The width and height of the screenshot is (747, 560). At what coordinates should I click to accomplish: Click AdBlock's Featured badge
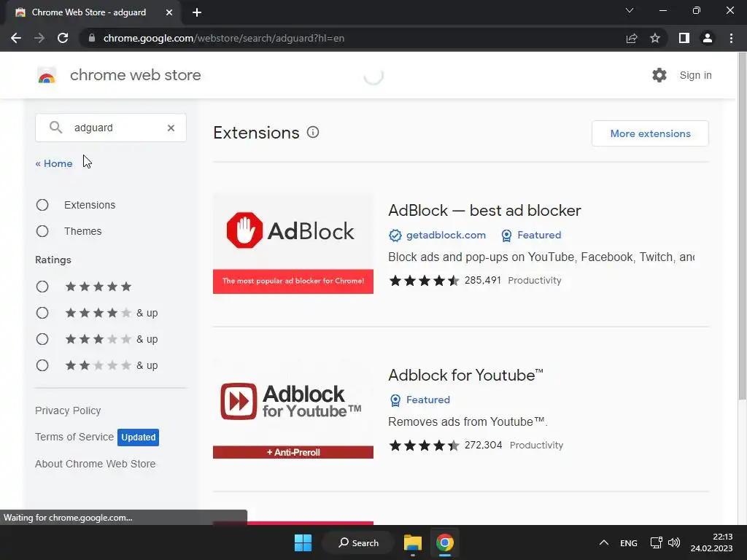[531, 235]
